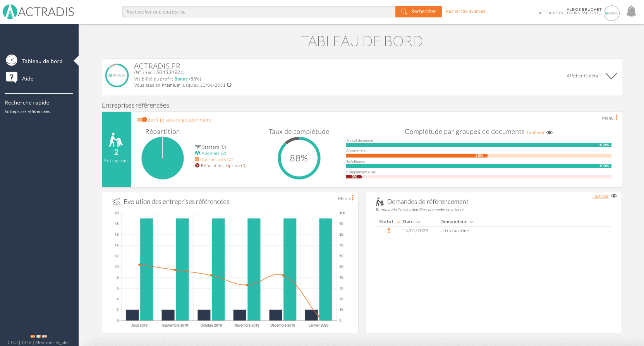Image resolution: width=644 pixels, height=346 pixels.
Task: Click the notification bell icon
Action: point(631,11)
